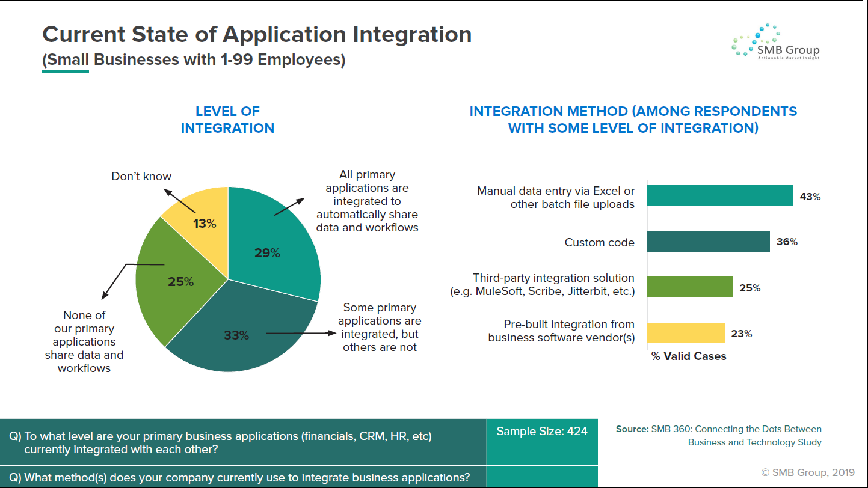Image resolution: width=868 pixels, height=488 pixels.
Task: Click the 'LEVEL OF INTEGRATION' heading
Action: coord(227,120)
